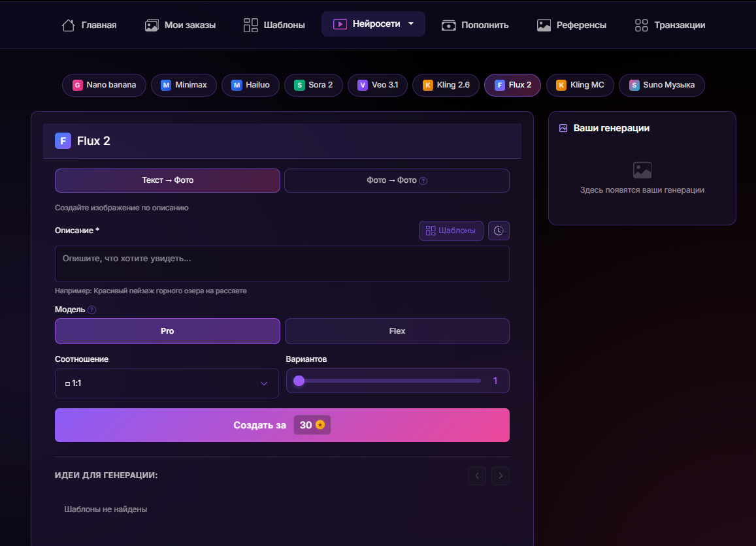Focus the Описание prompt text field
This screenshot has width=756, height=546.
pos(282,264)
